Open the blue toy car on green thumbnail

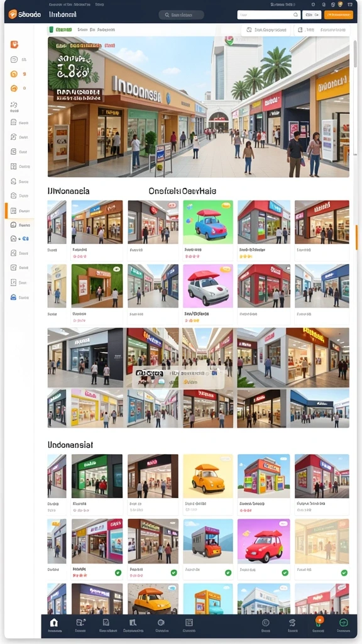[208, 222]
